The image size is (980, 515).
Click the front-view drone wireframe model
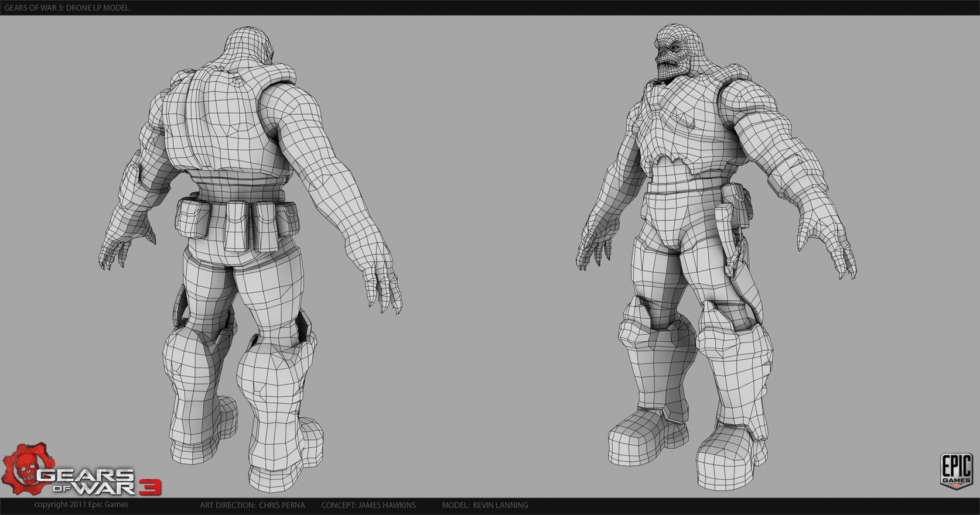tap(716, 256)
